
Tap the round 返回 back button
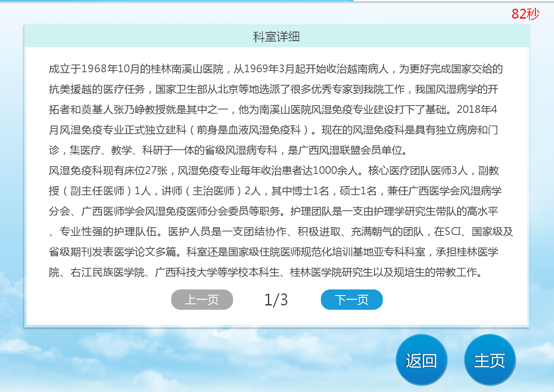point(421,360)
